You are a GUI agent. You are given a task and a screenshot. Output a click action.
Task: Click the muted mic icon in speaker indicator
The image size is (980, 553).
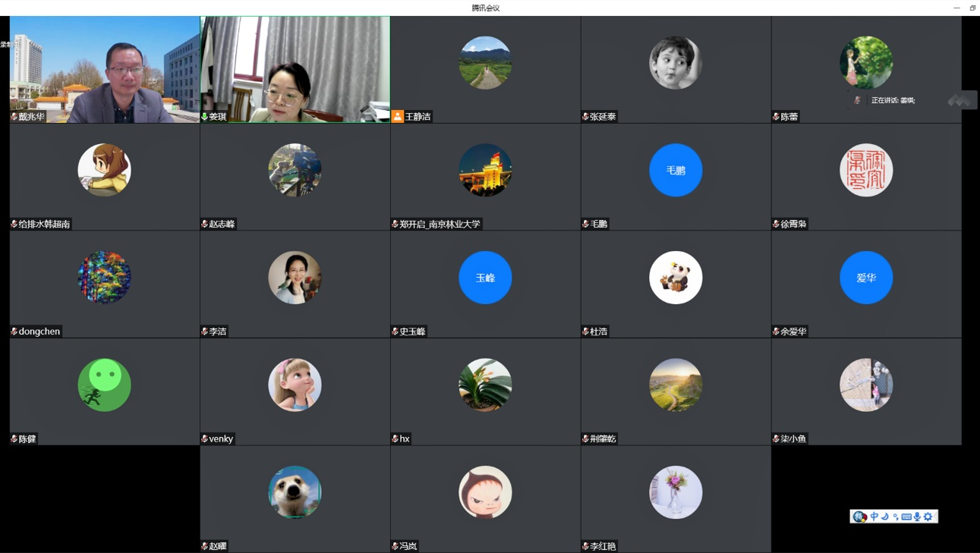pos(858,100)
